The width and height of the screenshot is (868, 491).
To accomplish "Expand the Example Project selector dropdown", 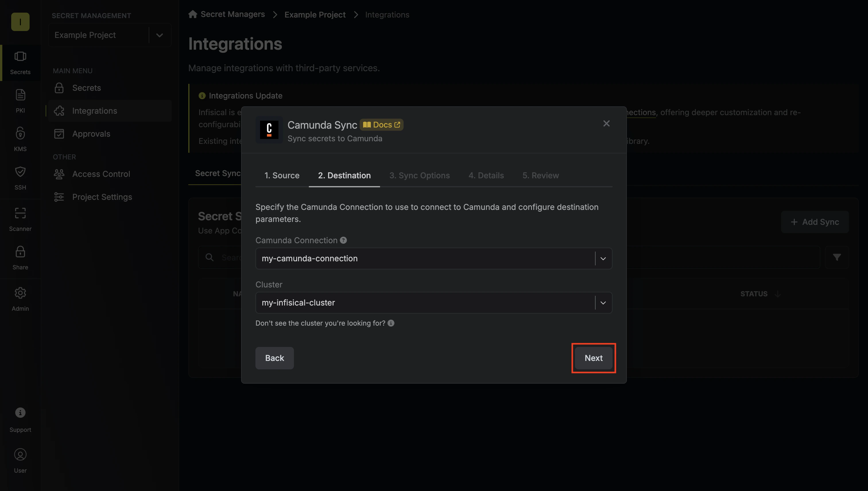I will click(160, 35).
